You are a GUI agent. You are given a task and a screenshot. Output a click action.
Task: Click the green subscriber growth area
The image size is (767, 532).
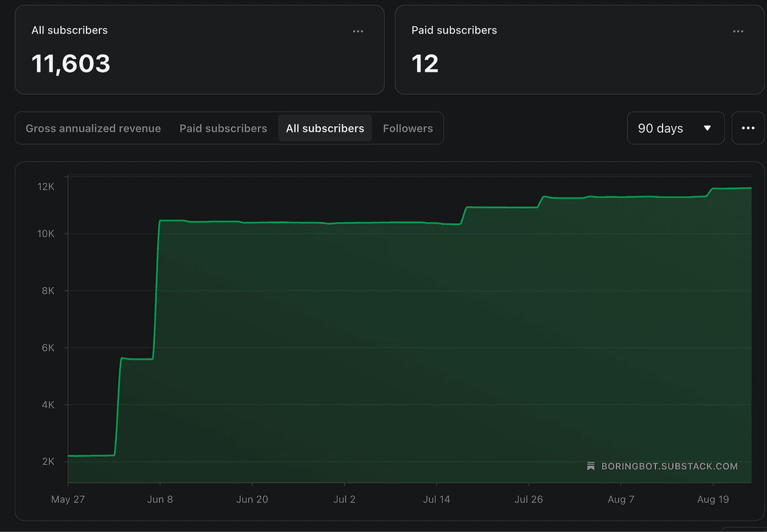pyautogui.click(x=350, y=349)
